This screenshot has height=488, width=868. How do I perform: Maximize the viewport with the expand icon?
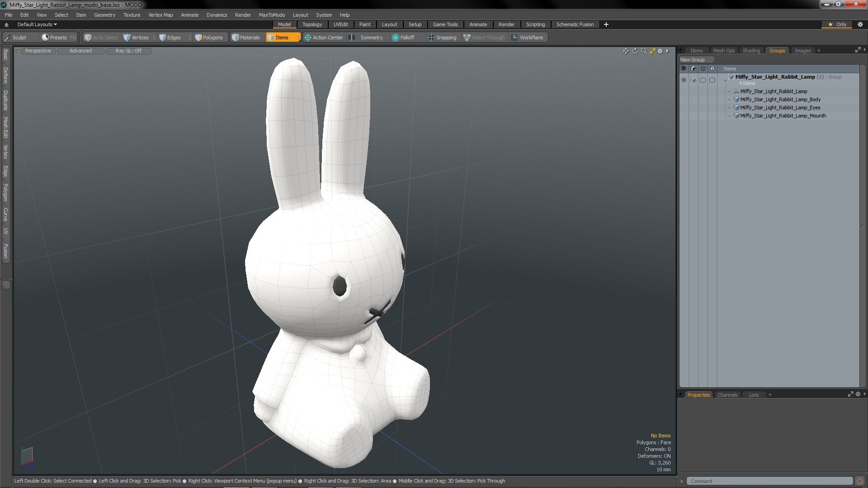click(x=652, y=51)
